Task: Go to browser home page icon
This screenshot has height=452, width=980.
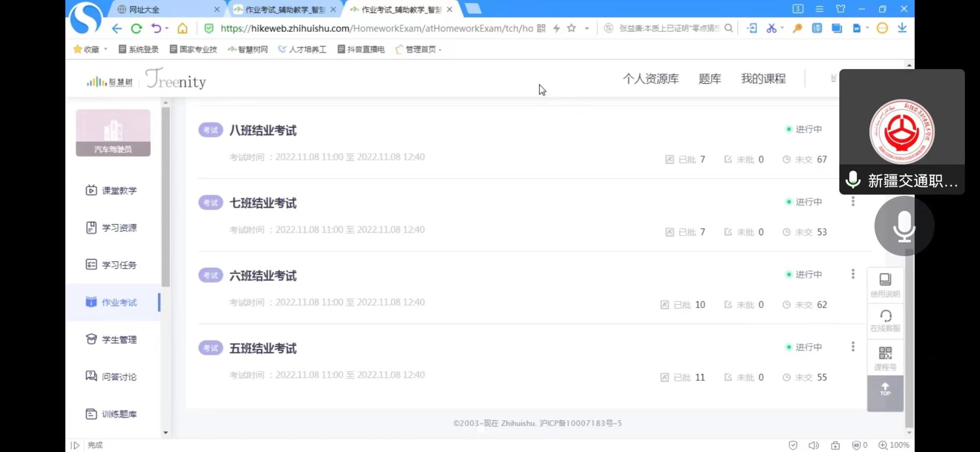Action: click(182, 28)
